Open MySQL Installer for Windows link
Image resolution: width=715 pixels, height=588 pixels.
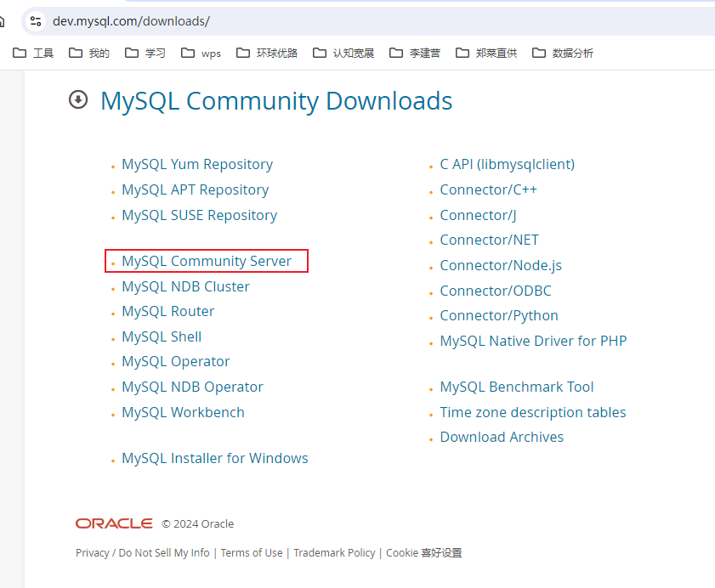215,458
